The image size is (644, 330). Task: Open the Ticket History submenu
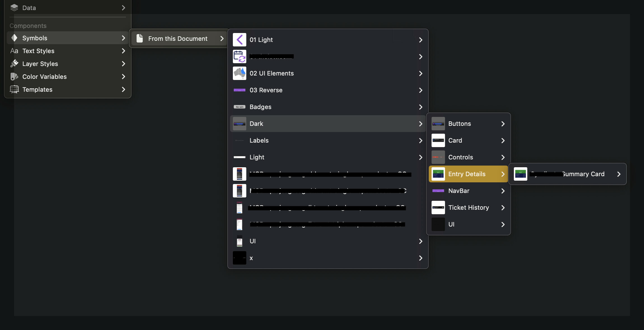[469, 208]
